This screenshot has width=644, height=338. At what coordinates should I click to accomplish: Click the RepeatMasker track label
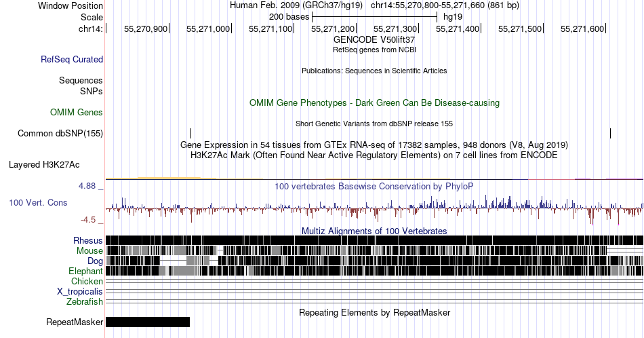pyautogui.click(x=75, y=322)
